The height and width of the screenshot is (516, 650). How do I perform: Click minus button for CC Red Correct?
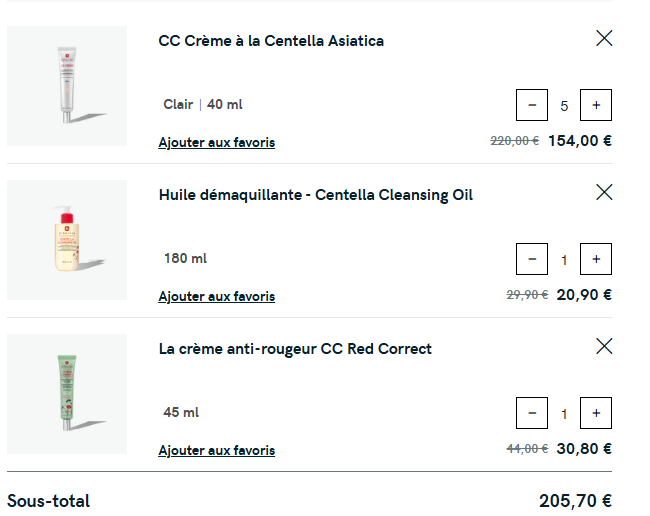(x=532, y=413)
